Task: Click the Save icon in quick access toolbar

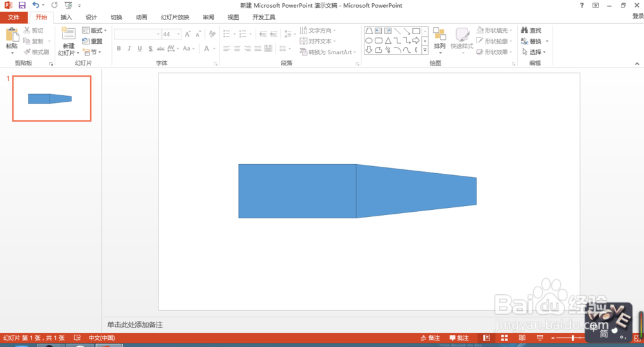Action: (22, 5)
